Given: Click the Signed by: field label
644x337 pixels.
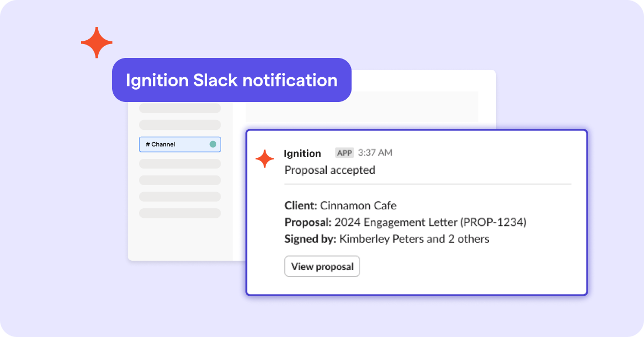Looking at the screenshot, I should click(x=310, y=239).
